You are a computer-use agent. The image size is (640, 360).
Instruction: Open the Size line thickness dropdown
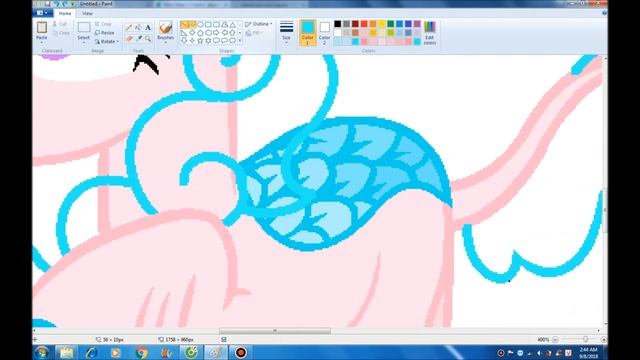287,33
